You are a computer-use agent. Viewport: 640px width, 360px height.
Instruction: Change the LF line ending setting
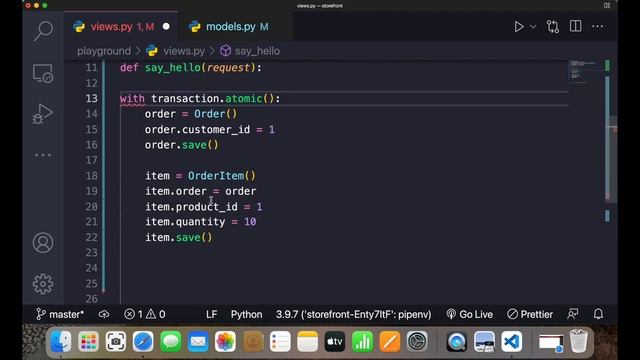point(211,314)
